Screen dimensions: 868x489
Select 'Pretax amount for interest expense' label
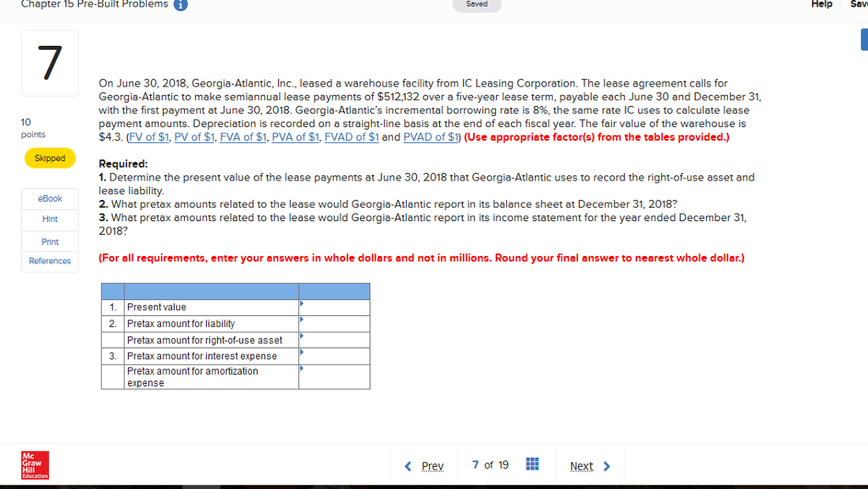coord(202,356)
